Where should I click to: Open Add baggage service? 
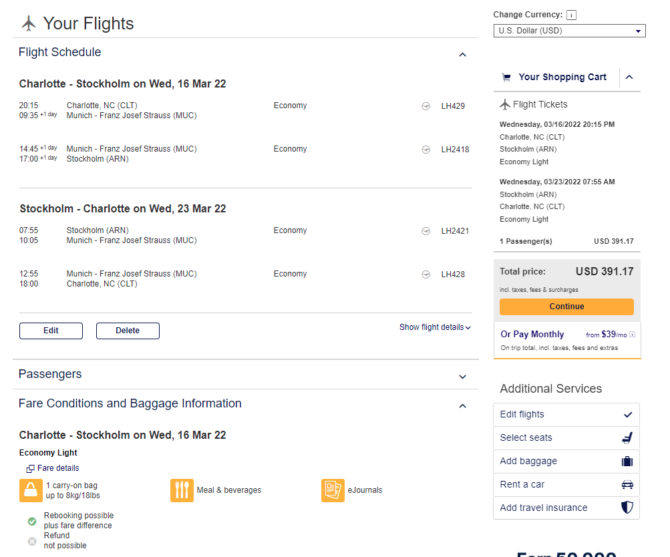click(x=566, y=461)
